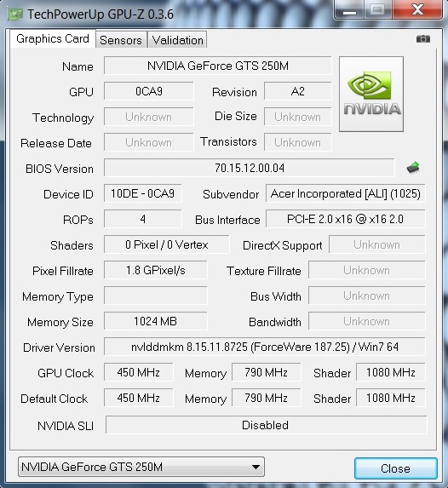Click the Close button
Viewport: 448px width, 488px height.
pos(395,468)
